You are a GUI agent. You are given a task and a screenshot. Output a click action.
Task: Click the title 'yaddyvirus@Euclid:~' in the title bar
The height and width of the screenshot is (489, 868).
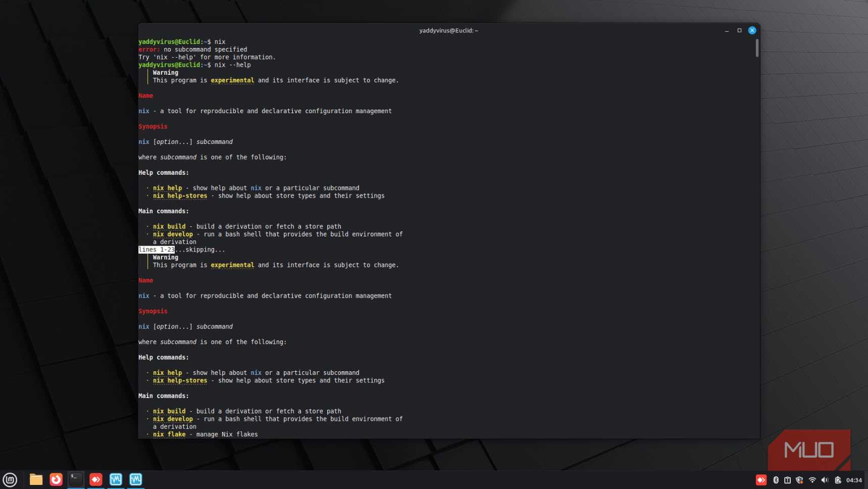tap(448, 30)
